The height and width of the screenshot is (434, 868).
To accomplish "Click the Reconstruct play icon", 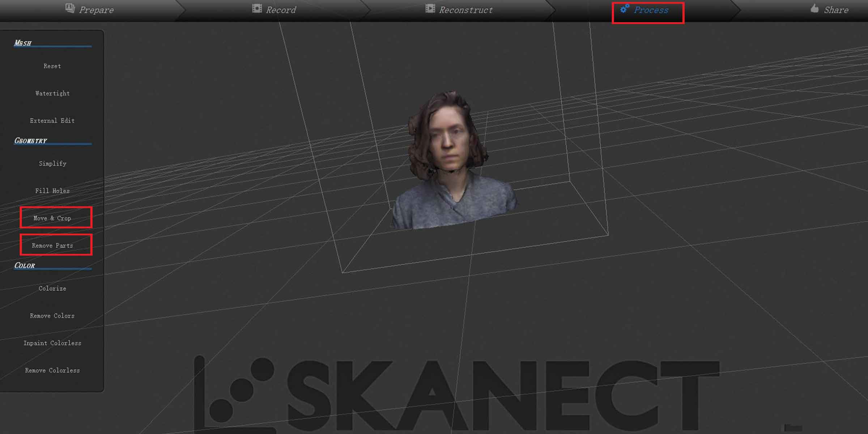I will coord(430,8).
